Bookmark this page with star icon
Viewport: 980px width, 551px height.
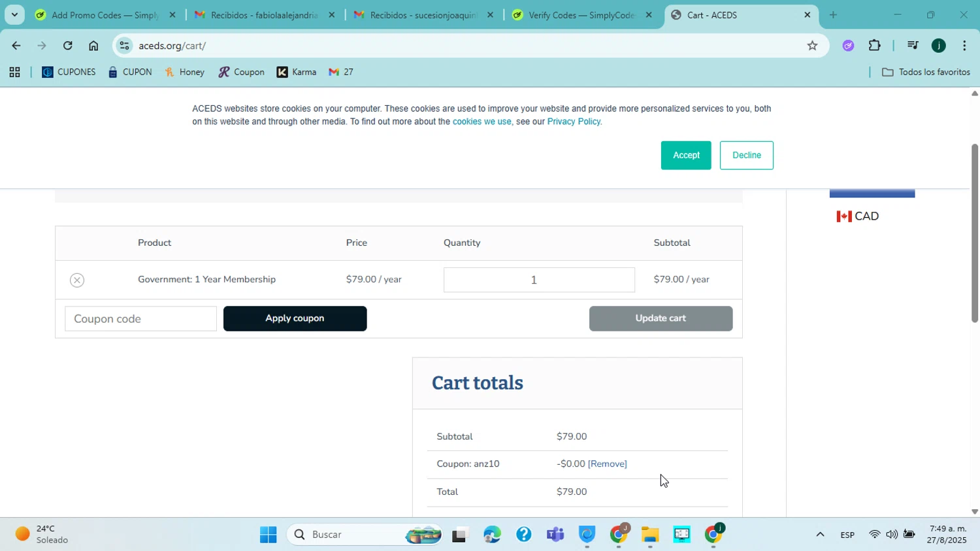point(812,46)
